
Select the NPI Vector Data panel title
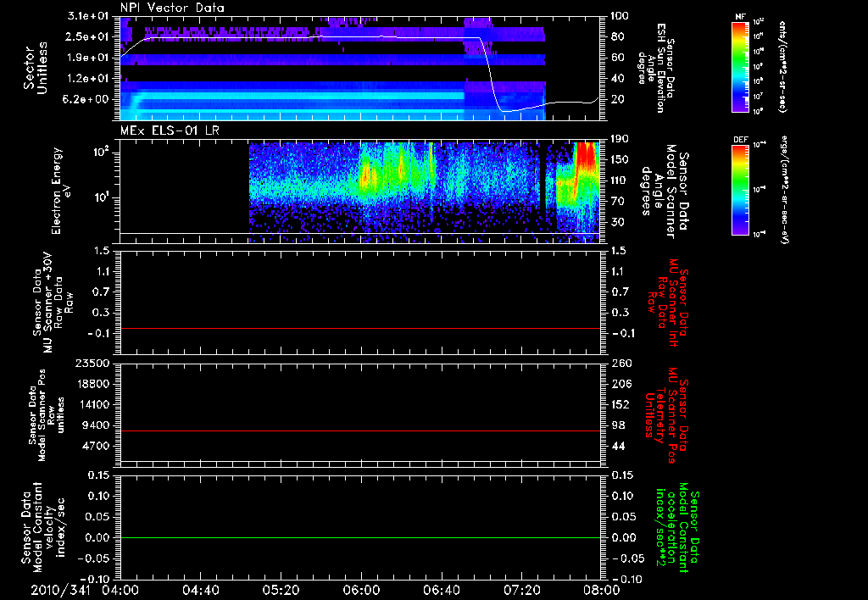(172, 8)
